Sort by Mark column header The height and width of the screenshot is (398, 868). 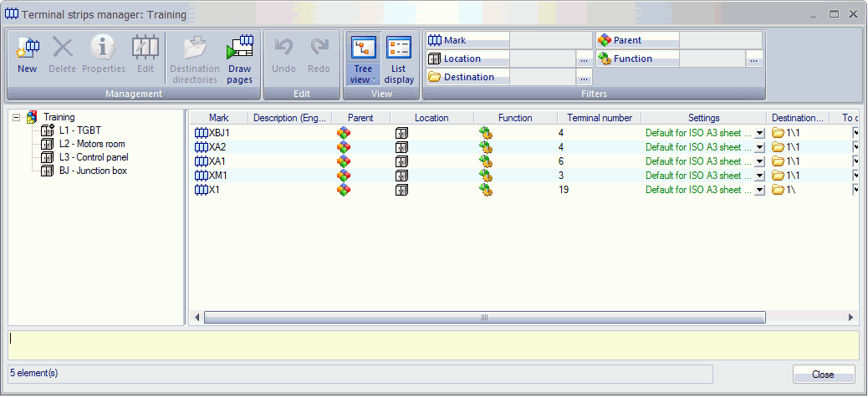click(x=218, y=118)
